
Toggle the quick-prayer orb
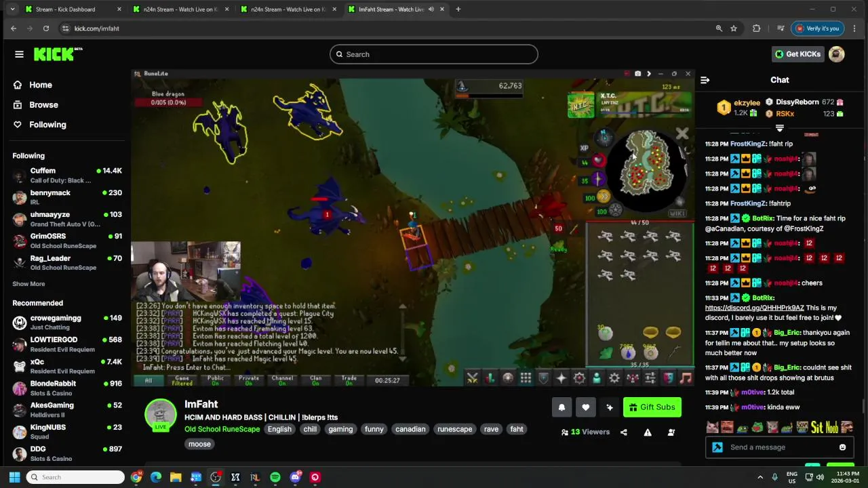point(597,180)
